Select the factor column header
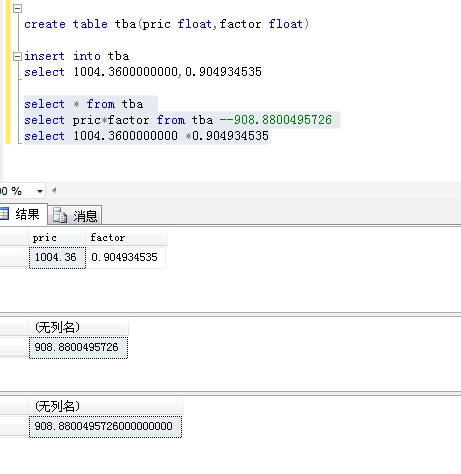Image resolution: width=461 pixels, height=474 pixels. tap(126, 237)
